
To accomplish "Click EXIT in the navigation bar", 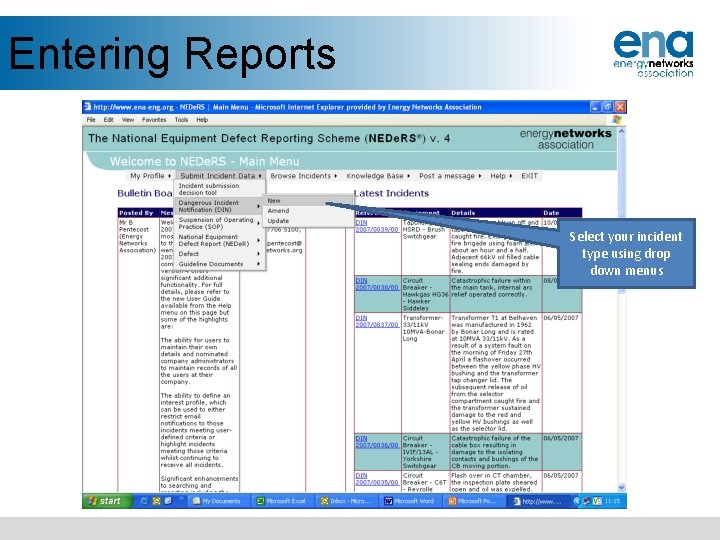I will (x=529, y=176).
